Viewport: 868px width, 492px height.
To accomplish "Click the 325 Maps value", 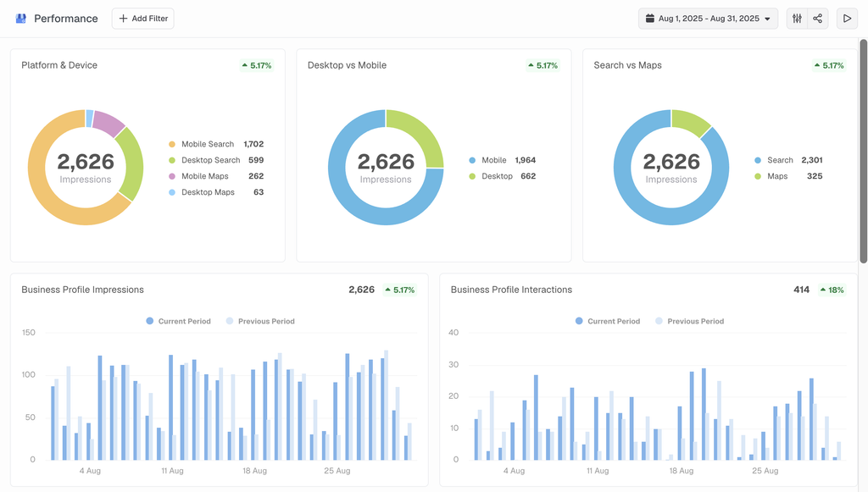I will point(815,176).
